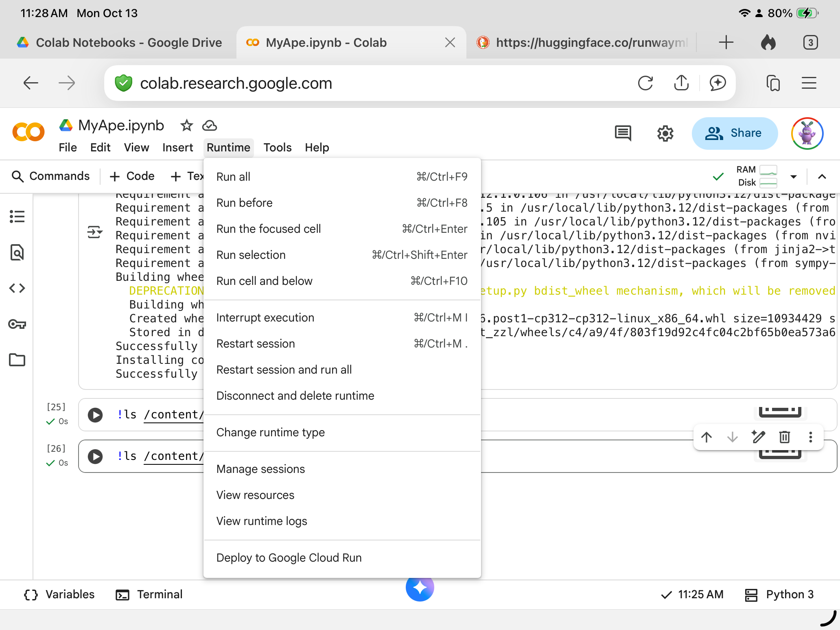Open the find and replace sidebar icon

(17, 253)
